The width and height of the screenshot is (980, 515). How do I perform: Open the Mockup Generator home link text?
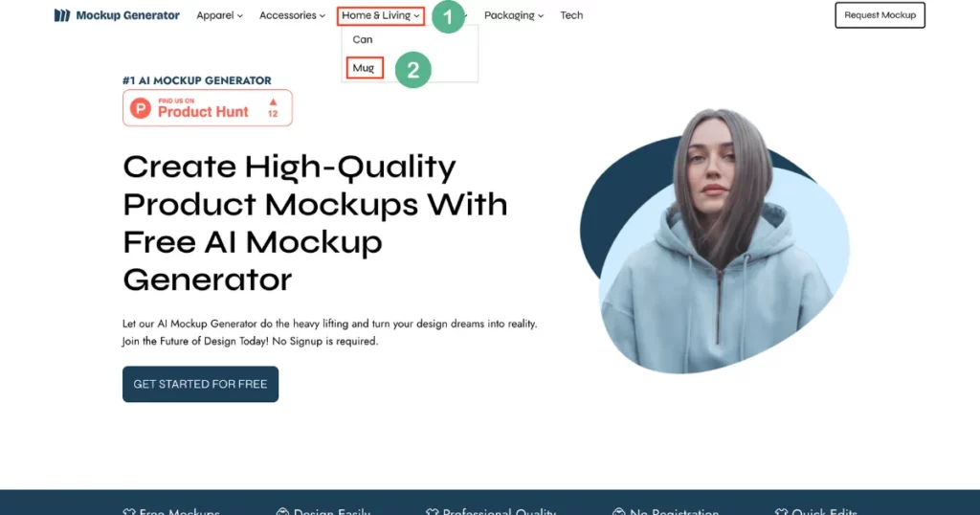[x=127, y=15]
